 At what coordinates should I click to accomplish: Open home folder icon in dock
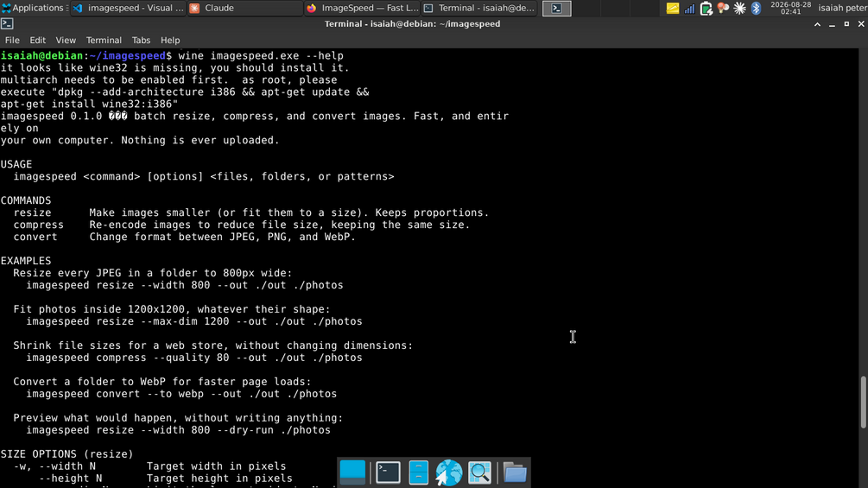(x=515, y=472)
